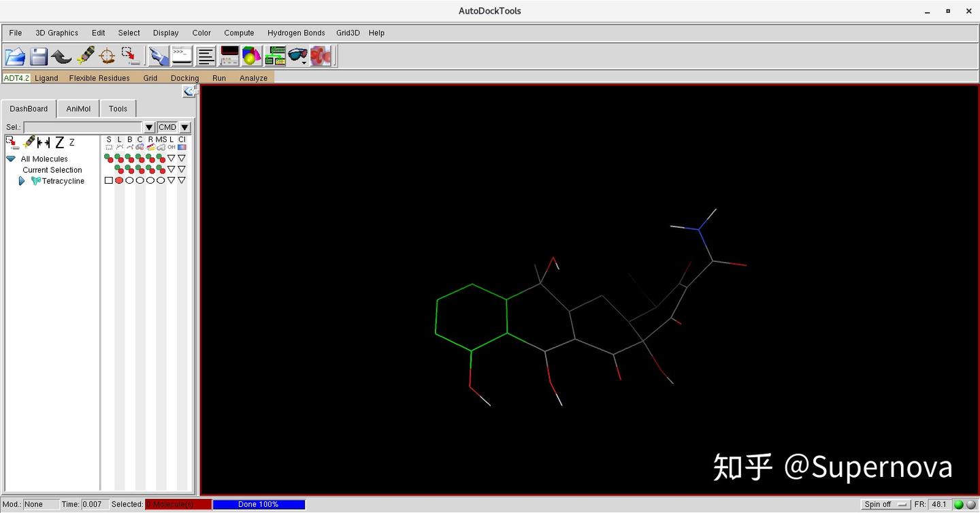Image resolution: width=980 pixels, height=513 pixels.
Task: Open a file with the Open folder icon
Action: click(x=15, y=56)
